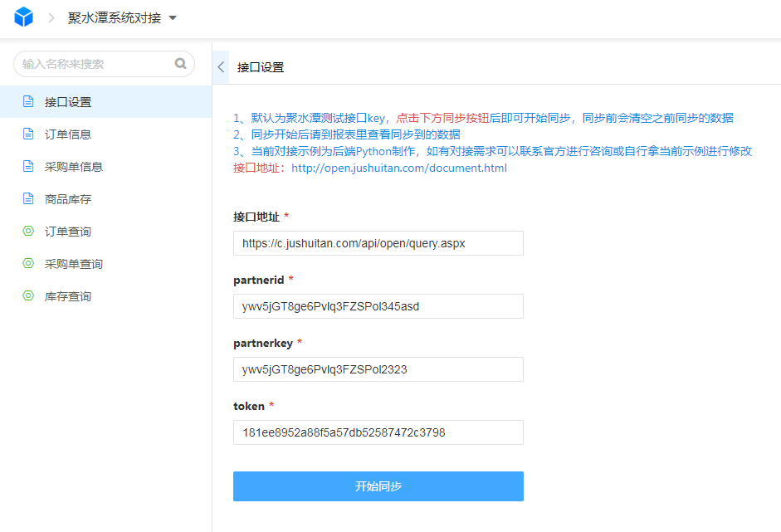Open the 聚水潭系统对接 dropdown arrow
The width and height of the screenshot is (781, 532).
point(173,18)
